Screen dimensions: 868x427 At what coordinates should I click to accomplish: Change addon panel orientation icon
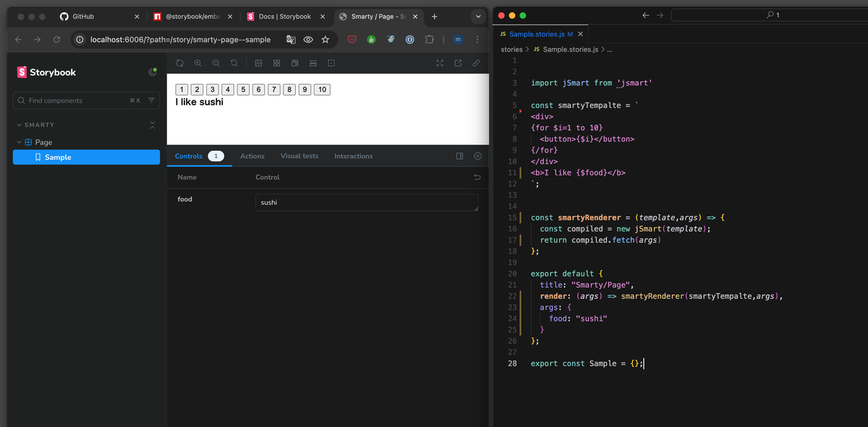pos(459,156)
